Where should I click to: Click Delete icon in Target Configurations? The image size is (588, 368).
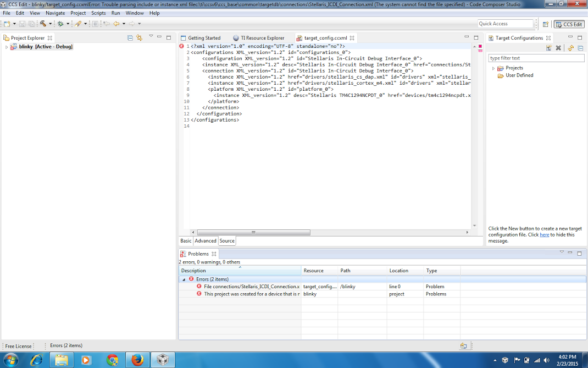pos(558,48)
